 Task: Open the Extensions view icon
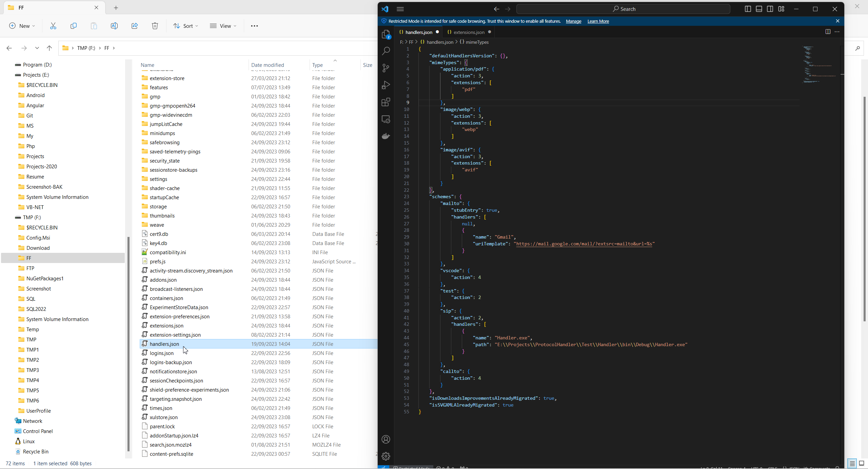point(386,102)
